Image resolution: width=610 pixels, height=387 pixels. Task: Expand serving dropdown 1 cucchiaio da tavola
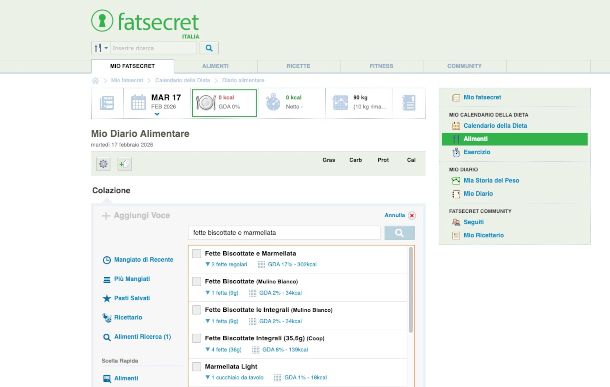click(x=234, y=378)
